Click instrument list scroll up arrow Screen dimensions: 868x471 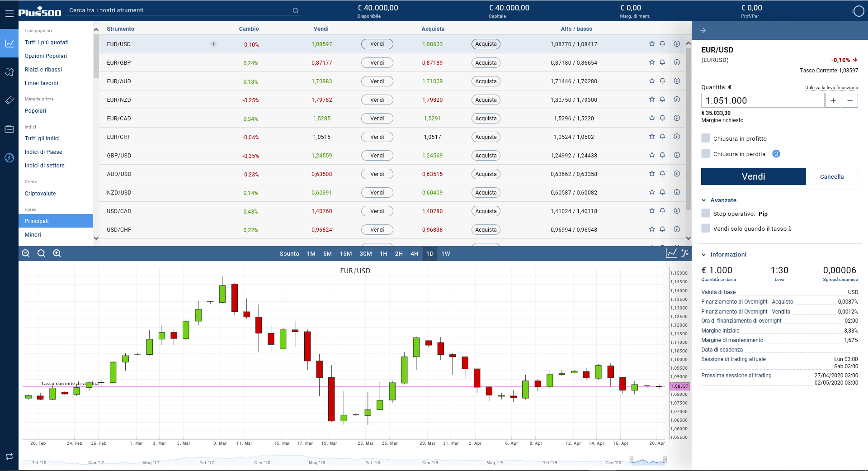[x=688, y=43]
